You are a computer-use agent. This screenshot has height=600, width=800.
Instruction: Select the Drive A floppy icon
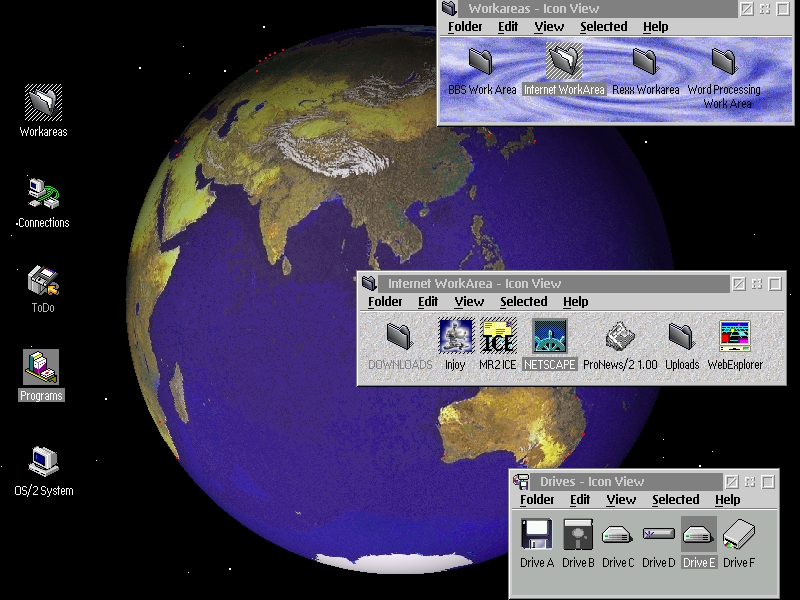[x=537, y=534]
